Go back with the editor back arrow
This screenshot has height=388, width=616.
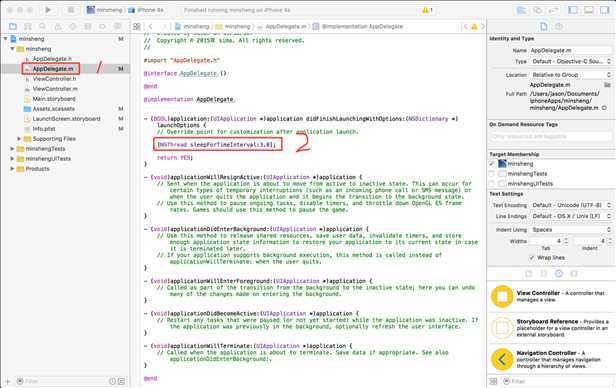[x=150, y=26]
